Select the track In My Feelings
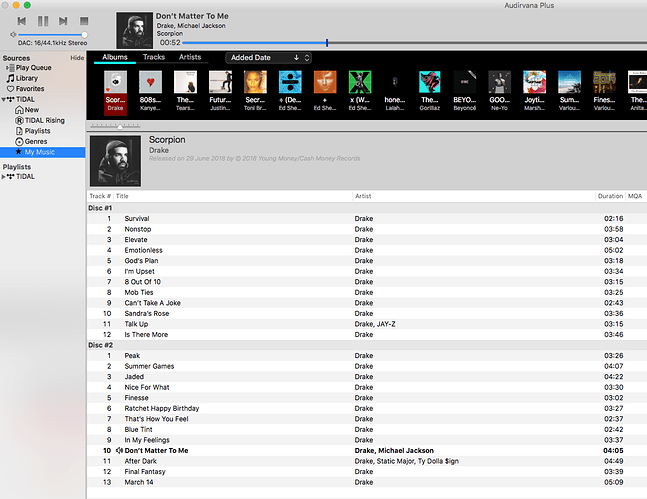The height and width of the screenshot is (499, 647). tap(367, 440)
